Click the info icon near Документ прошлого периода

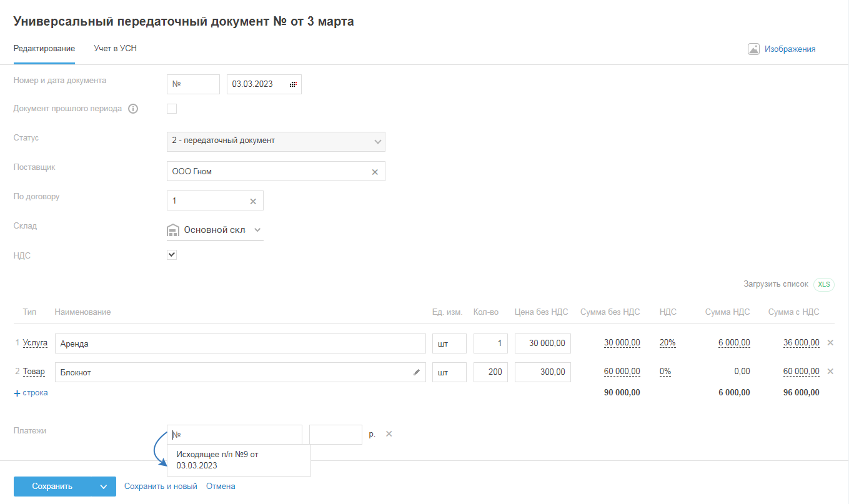tap(132, 109)
